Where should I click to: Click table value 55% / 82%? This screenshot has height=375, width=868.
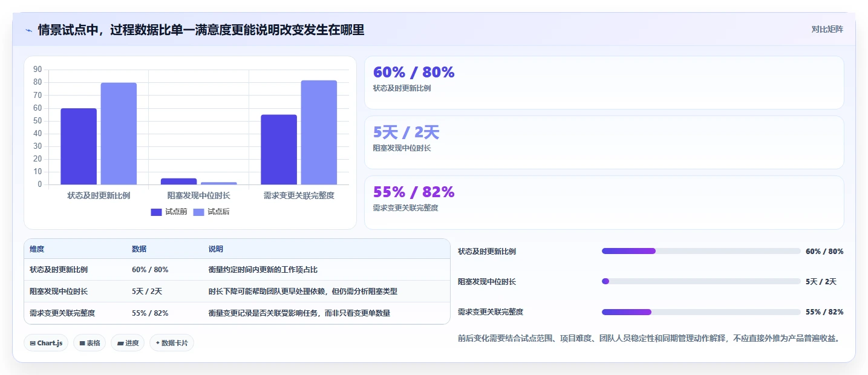(x=150, y=313)
